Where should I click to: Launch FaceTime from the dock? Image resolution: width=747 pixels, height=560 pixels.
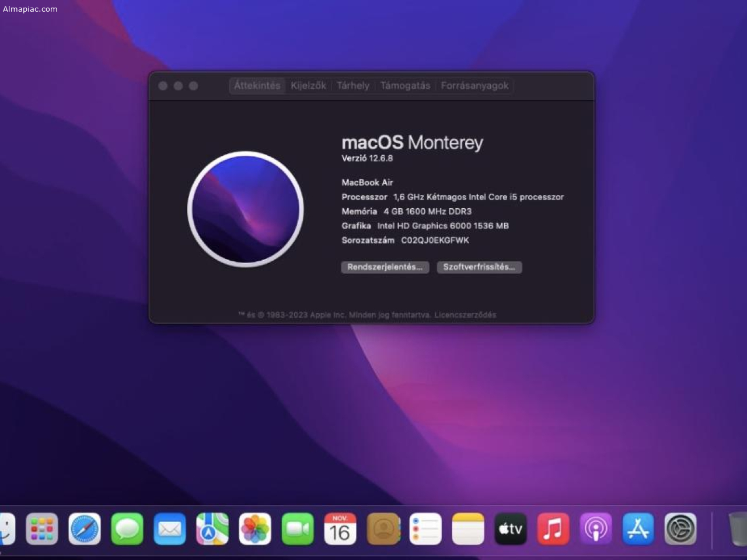(298, 528)
